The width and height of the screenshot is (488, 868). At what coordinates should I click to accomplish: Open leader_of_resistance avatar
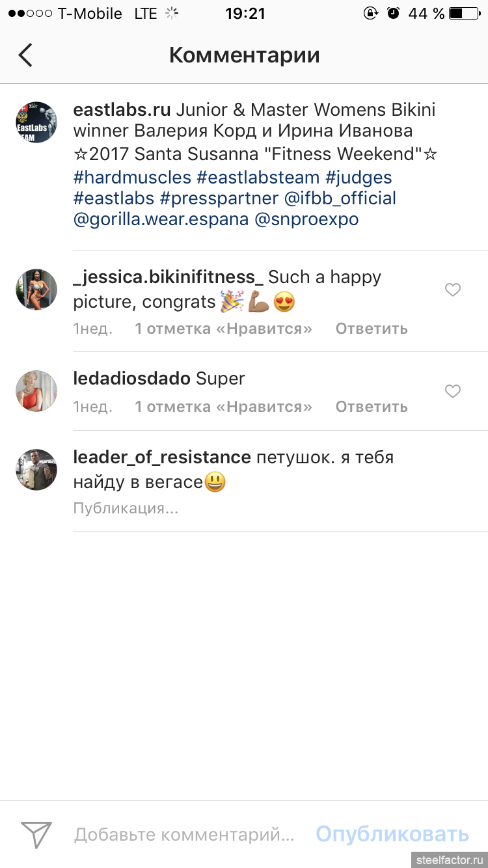(x=36, y=469)
